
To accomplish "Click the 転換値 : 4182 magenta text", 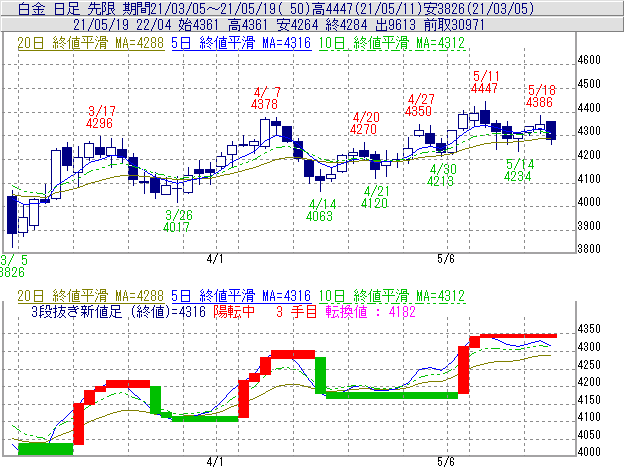I will pos(370,311).
